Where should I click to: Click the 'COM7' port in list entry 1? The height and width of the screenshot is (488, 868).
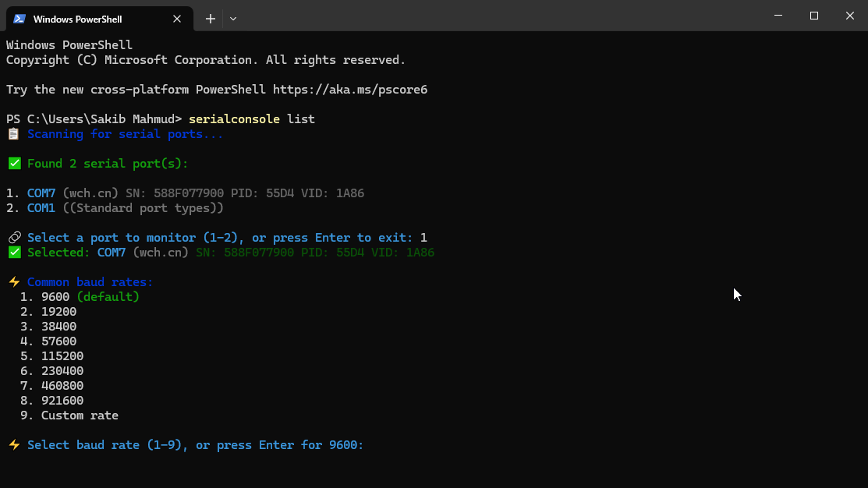tap(41, 193)
